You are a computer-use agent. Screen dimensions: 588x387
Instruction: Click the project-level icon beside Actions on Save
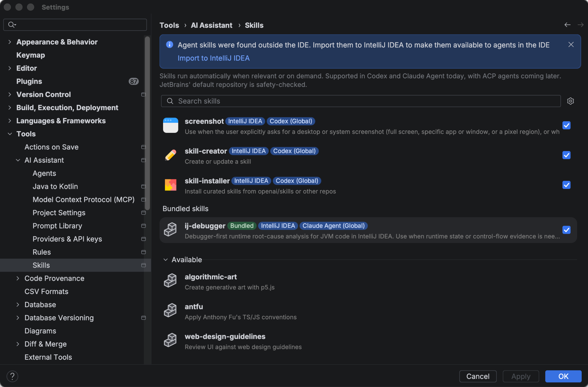pyautogui.click(x=144, y=147)
